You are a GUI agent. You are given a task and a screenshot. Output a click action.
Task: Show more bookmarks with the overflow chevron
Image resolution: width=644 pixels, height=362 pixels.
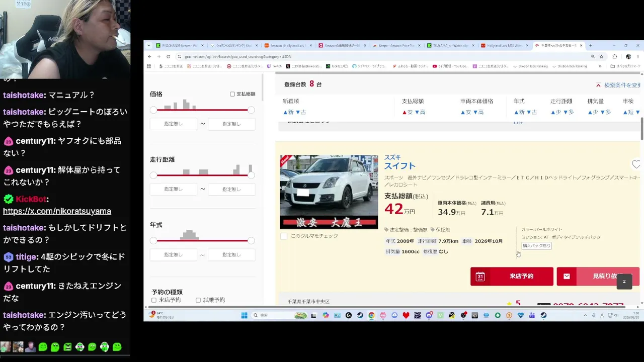pos(600,66)
